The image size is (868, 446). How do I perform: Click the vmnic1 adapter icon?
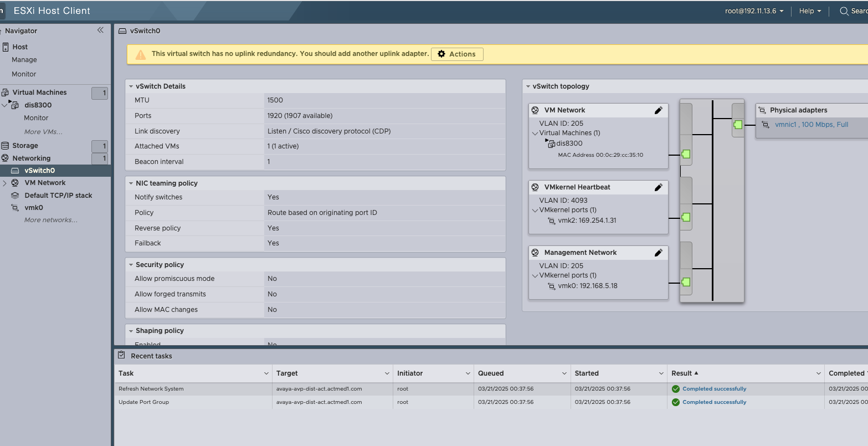[x=766, y=125]
